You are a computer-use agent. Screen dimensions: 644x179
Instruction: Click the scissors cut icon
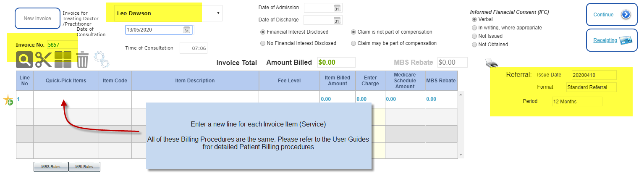(44, 60)
